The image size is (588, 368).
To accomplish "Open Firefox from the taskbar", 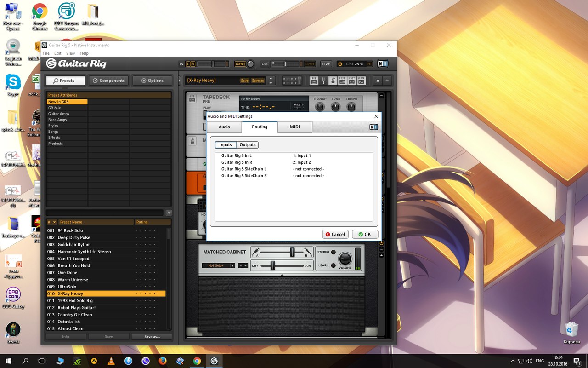I will (x=163, y=361).
